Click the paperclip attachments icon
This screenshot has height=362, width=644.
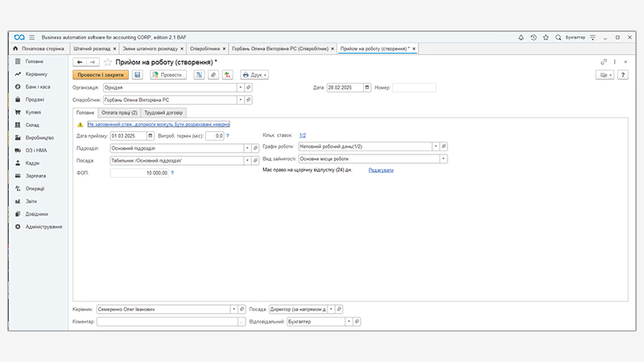tap(213, 75)
